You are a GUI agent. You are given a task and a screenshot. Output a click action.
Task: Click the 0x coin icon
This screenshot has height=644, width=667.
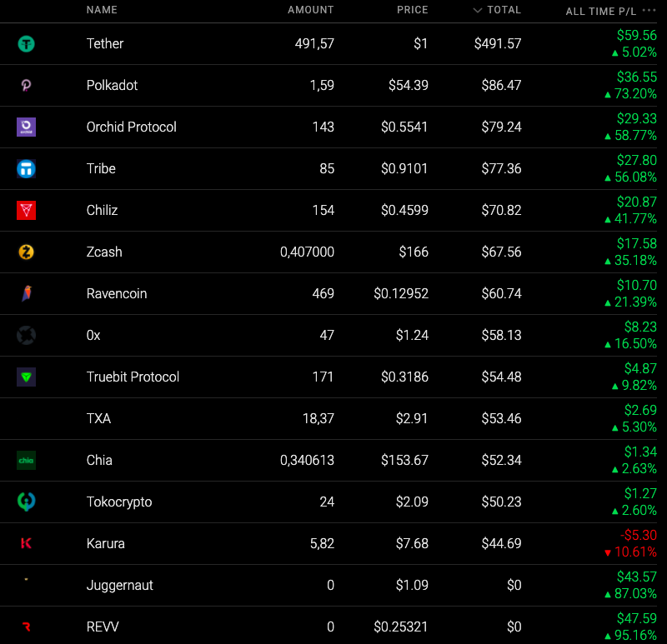[x=26, y=336]
